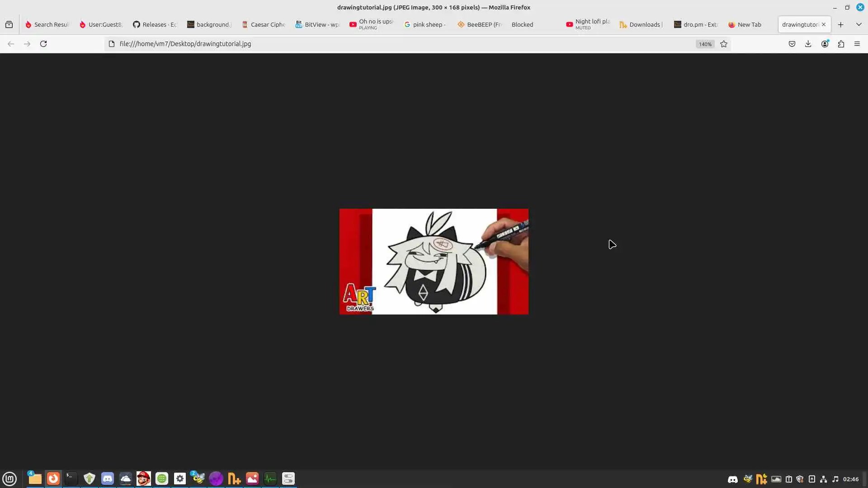This screenshot has height=488, width=868.
Task: Open the Linux Mint start menu
Action: point(9,479)
